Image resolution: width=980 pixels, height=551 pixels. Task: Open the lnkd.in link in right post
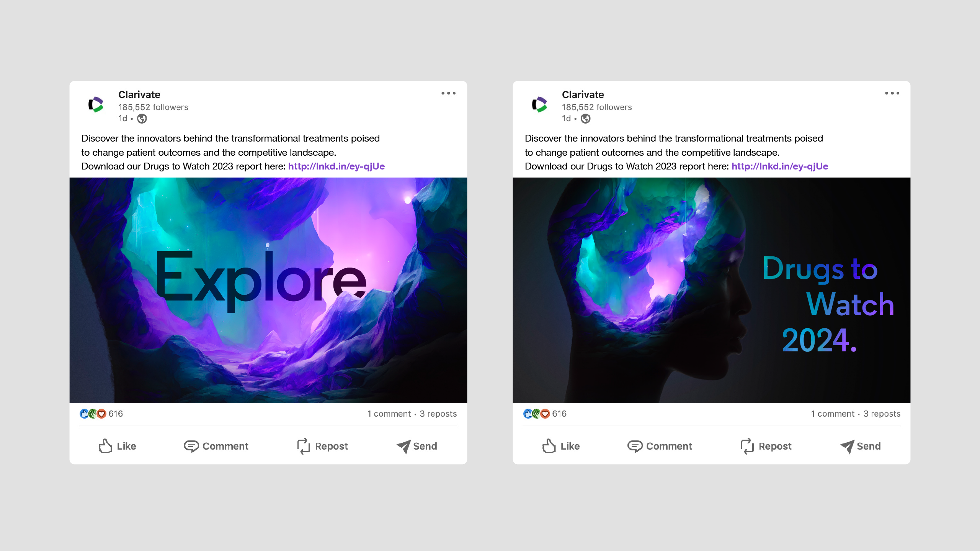point(780,166)
